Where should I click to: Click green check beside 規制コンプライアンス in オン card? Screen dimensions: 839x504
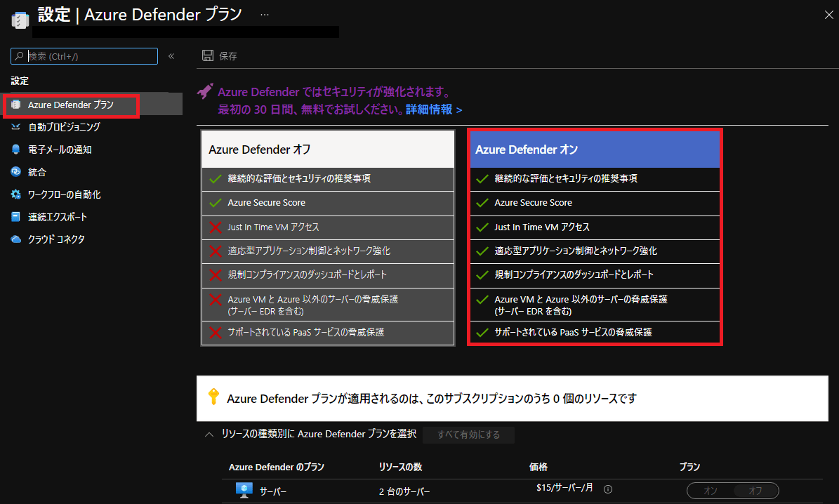(482, 275)
